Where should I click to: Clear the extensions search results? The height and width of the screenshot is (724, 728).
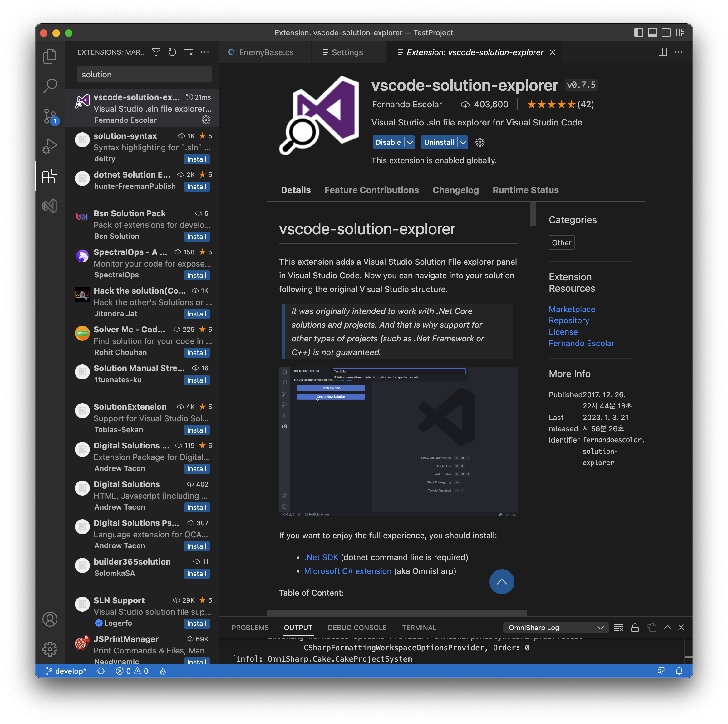189,52
